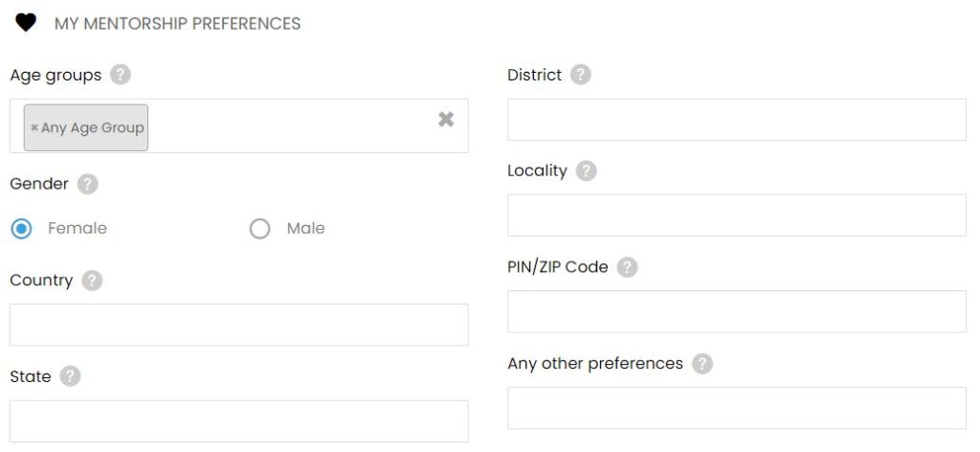Image resolution: width=980 pixels, height=452 pixels.
Task: Focus the District text box
Action: pos(737,120)
